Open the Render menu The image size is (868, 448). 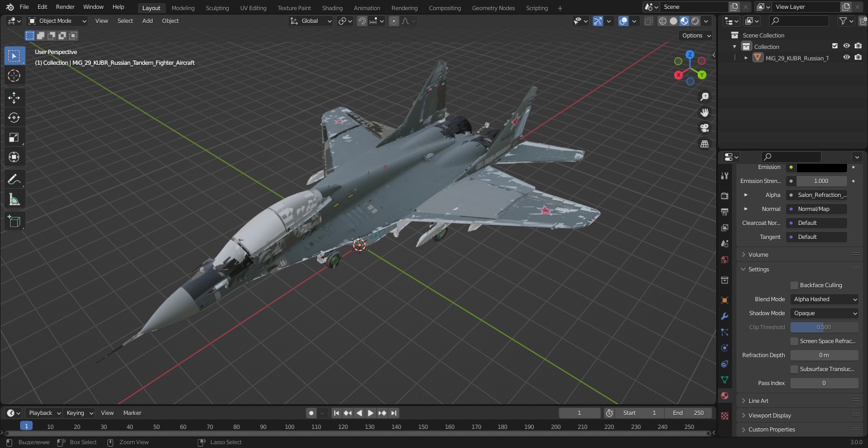65,7
